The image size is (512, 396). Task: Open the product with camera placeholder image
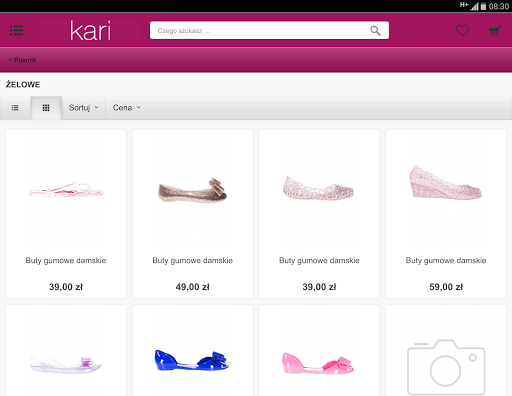coord(446,367)
